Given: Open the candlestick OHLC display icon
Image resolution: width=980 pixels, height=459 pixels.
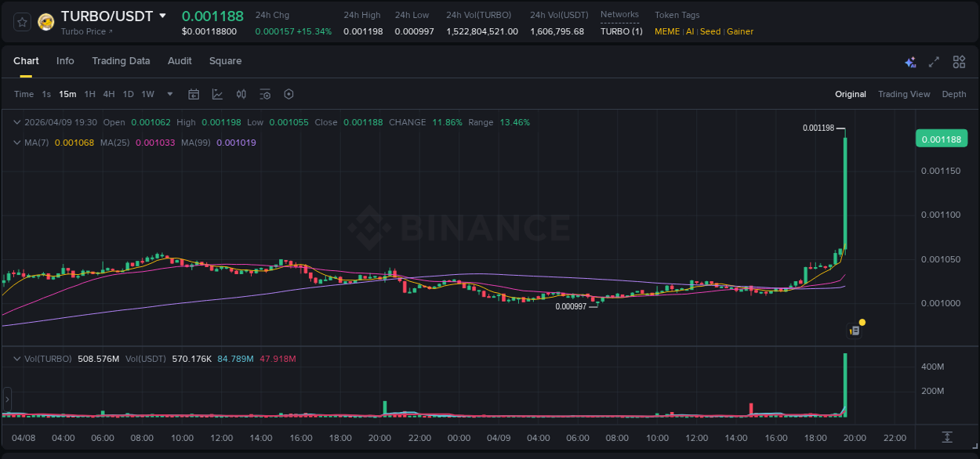Looking at the screenshot, I should pyautogui.click(x=241, y=94).
